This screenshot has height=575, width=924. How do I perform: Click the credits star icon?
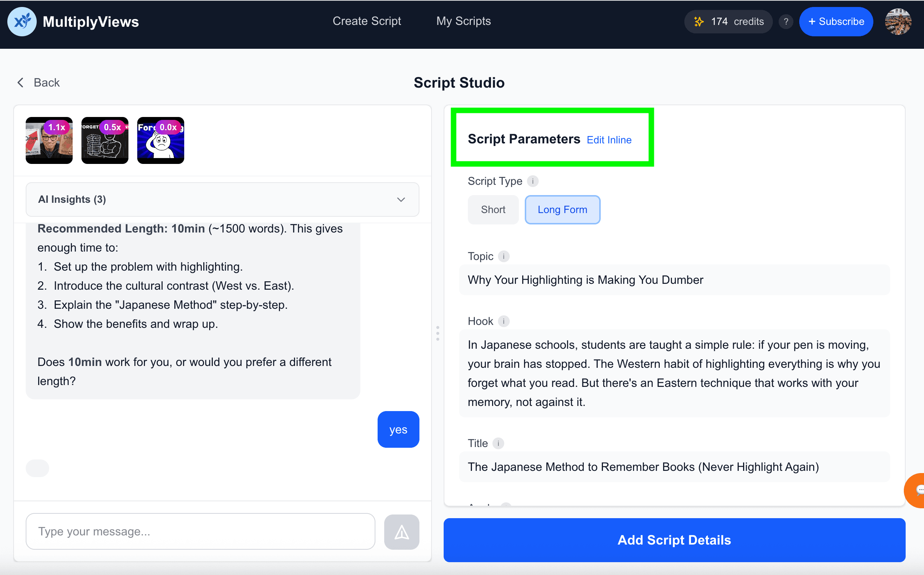[x=699, y=22]
